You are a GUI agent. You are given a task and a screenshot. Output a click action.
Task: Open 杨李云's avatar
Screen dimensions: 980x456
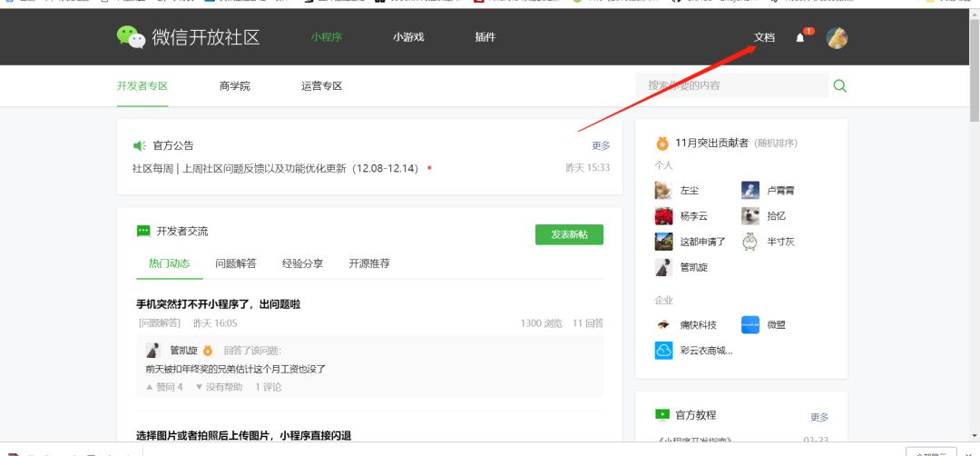click(x=663, y=216)
